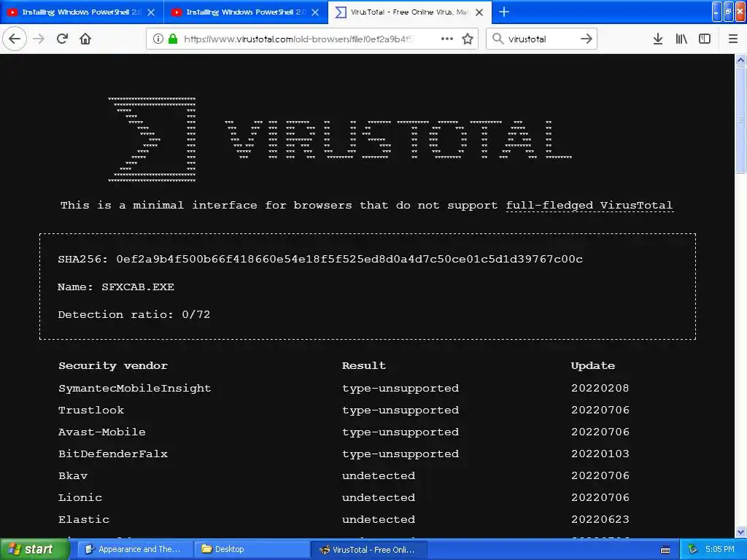
Task: Open the Firefox hamburger menu
Action: pyautogui.click(x=732, y=39)
